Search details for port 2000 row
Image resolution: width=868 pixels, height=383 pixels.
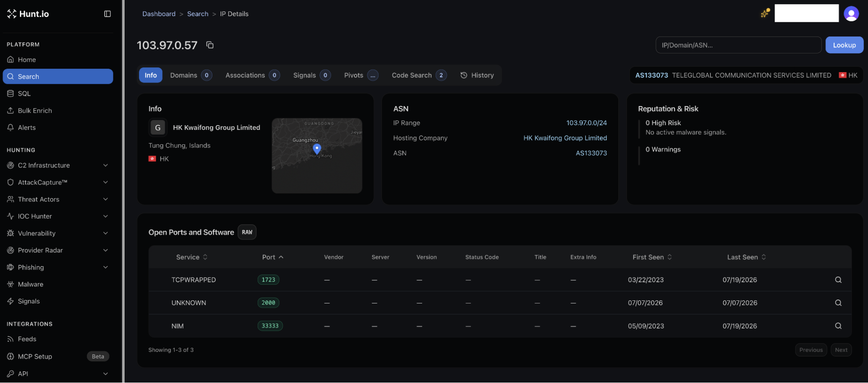(838, 303)
